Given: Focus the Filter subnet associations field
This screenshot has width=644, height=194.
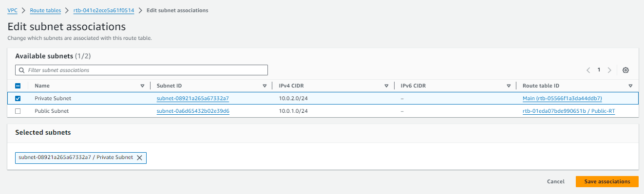Looking at the screenshot, I should coord(142,70).
